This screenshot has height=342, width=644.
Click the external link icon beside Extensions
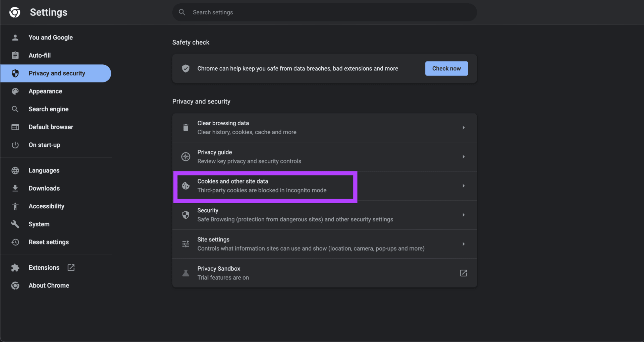click(71, 268)
